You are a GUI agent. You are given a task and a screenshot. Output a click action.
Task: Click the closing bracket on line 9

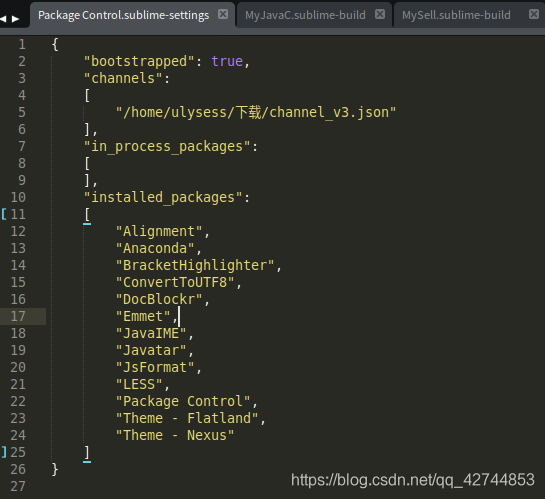[x=87, y=180]
